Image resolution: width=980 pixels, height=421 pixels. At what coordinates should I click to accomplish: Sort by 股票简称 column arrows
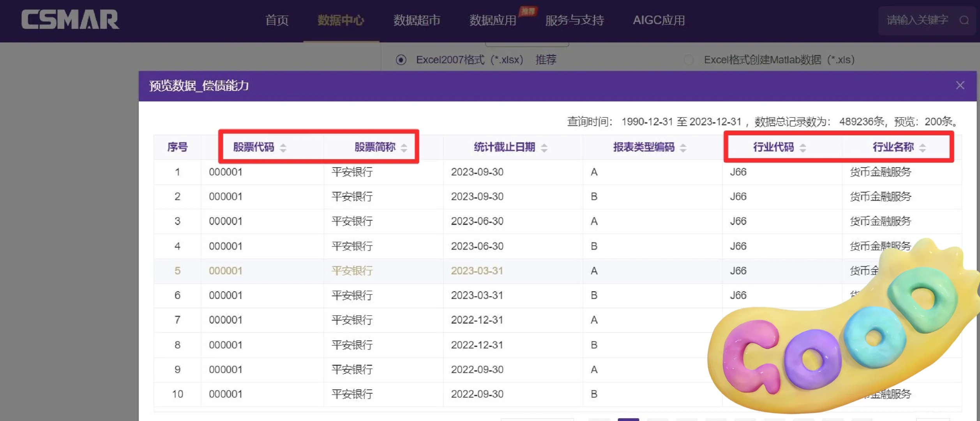[x=404, y=148]
